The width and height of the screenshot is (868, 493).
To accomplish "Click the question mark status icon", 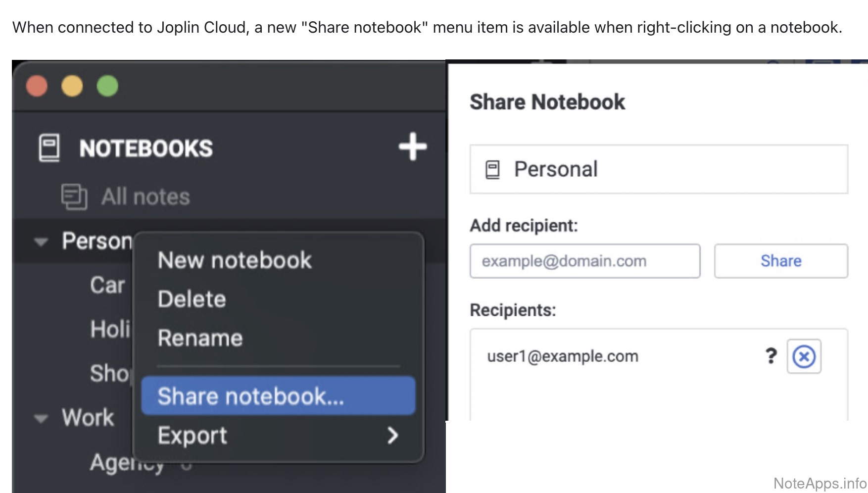I will coord(771,356).
